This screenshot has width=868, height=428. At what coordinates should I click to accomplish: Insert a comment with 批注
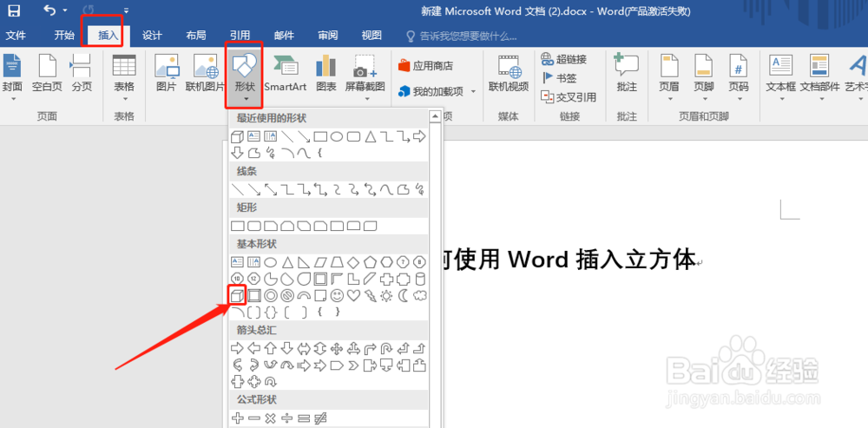point(627,73)
